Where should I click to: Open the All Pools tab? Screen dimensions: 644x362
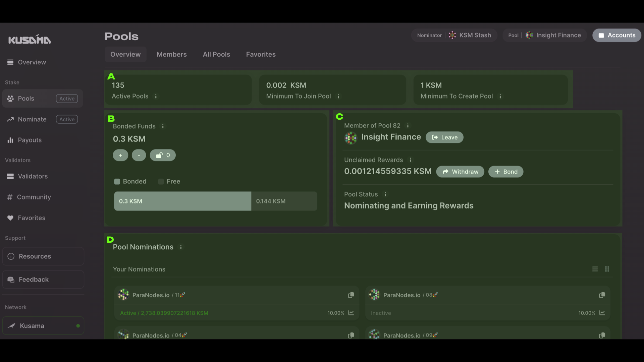pos(216,54)
